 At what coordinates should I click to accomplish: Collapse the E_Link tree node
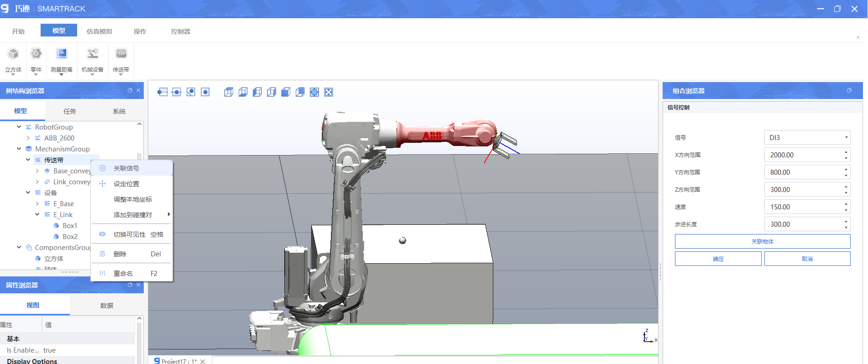[x=37, y=214]
